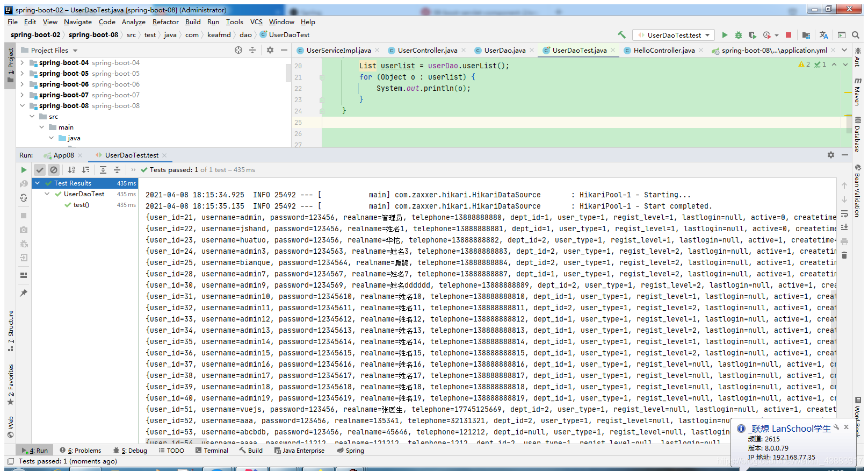Select the test() result row

click(x=85, y=205)
